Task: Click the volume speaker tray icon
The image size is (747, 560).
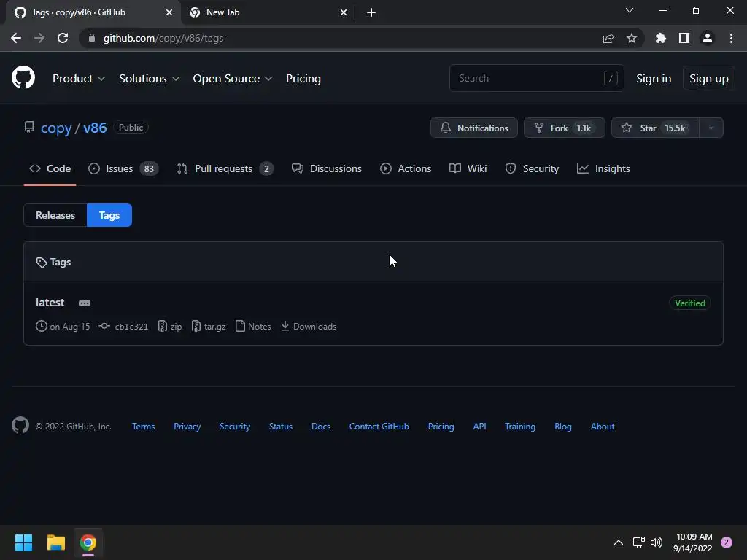Action: tap(657, 542)
